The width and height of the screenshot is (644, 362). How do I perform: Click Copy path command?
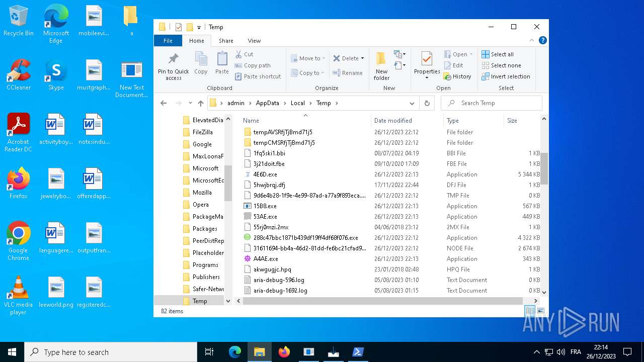(x=253, y=65)
